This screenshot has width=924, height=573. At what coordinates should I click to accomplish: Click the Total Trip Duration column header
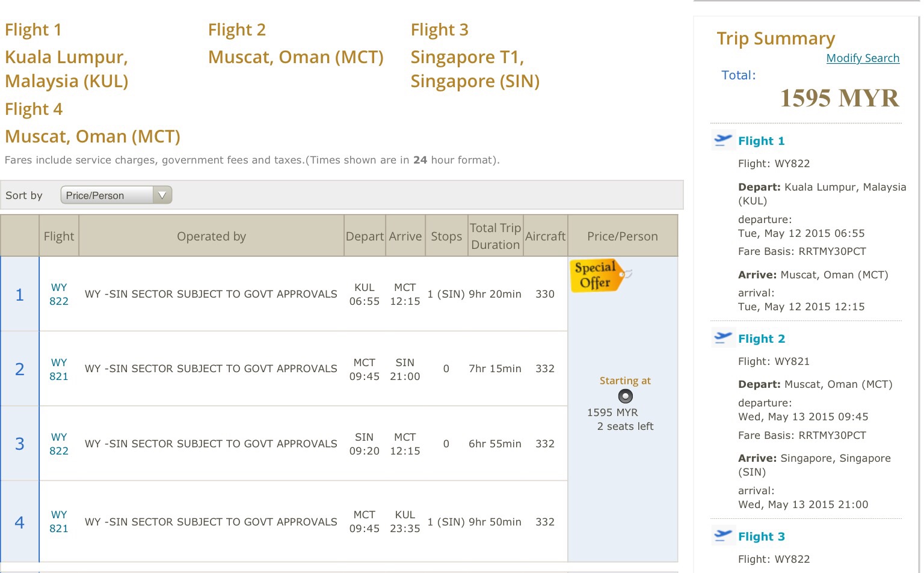[495, 236]
